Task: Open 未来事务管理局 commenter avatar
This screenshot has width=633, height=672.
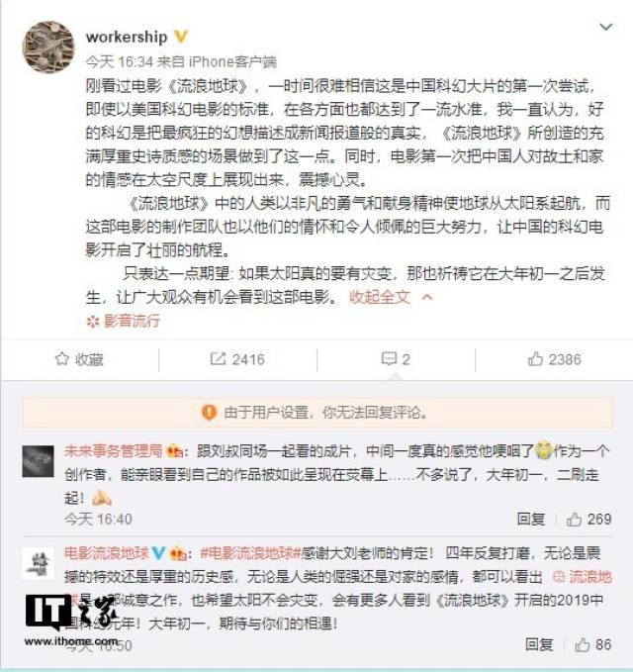Action: [39, 461]
